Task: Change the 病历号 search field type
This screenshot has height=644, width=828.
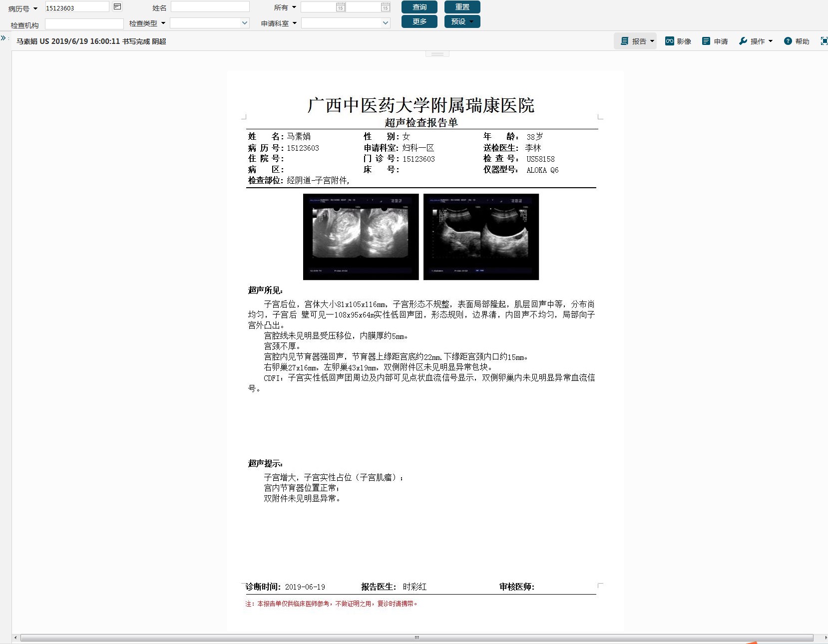Action: [x=22, y=8]
